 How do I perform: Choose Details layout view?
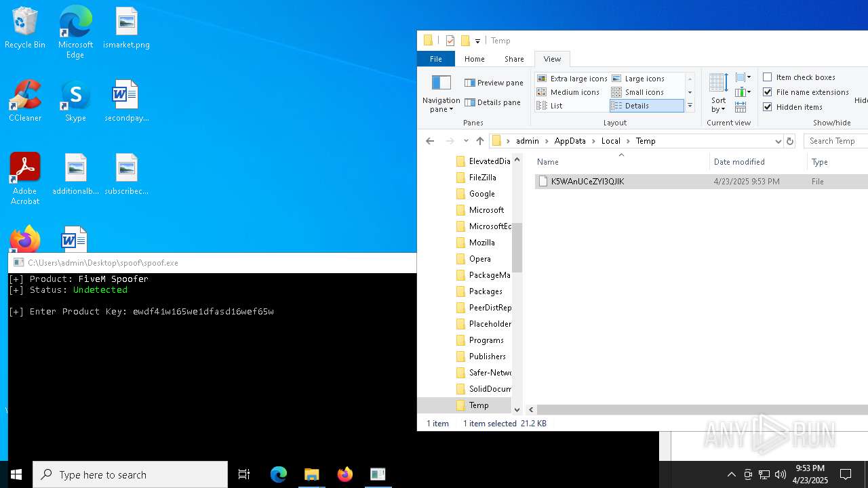click(x=646, y=106)
